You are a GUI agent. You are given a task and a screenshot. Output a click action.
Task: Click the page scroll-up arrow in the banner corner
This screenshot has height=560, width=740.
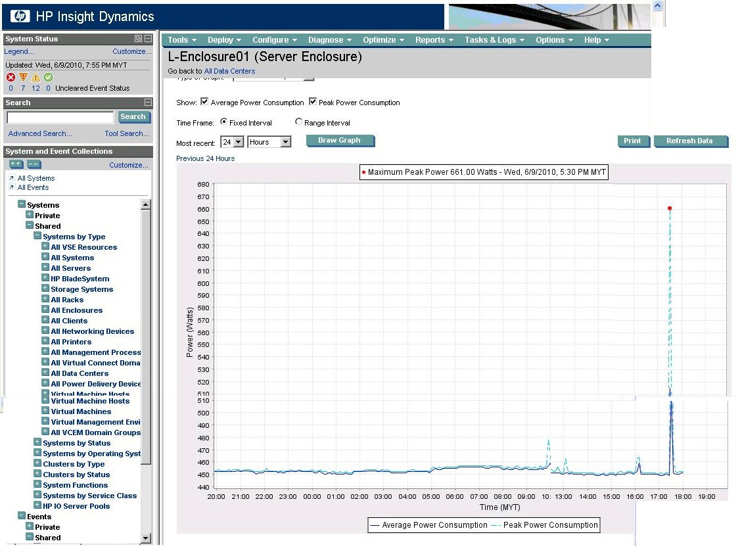657,6
